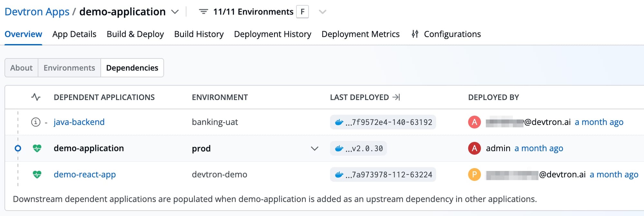Click the orange P avatar in demo-react-app row
The image size is (644, 216).
coord(474,174)
